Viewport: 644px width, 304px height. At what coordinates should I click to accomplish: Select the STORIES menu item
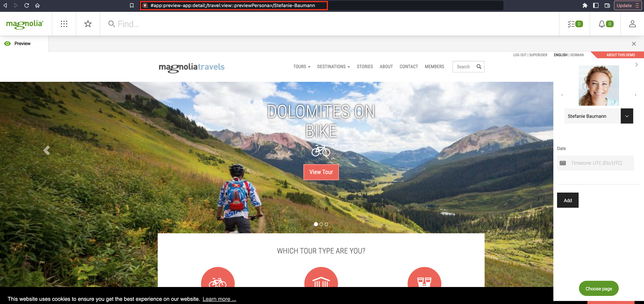364,66
